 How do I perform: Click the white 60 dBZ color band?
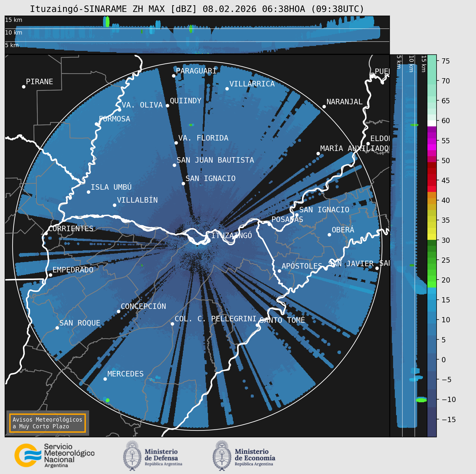(x=432, y=123)
